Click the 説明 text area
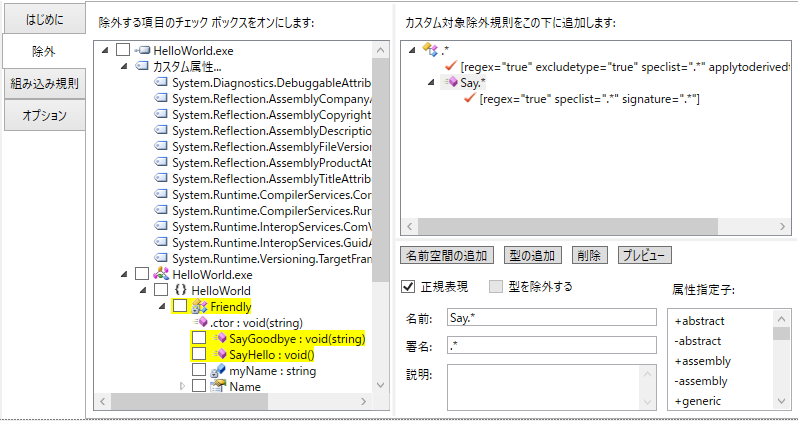Screen dimensions: 798x421 [x=552, y=387]
